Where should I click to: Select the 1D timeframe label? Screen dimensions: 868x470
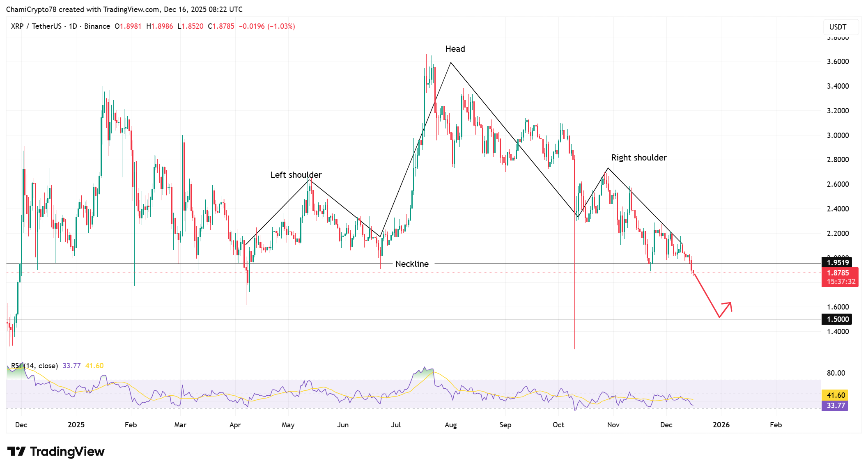[x=73, y=26]
